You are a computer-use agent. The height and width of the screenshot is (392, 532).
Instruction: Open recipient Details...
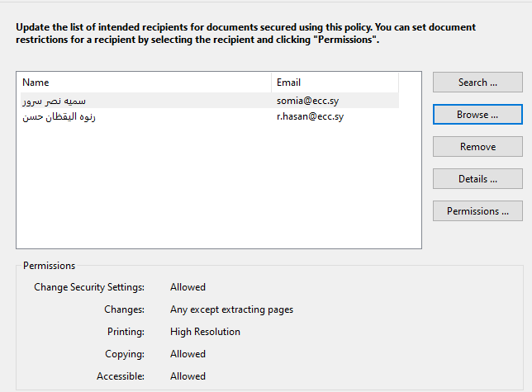[477, 179]
